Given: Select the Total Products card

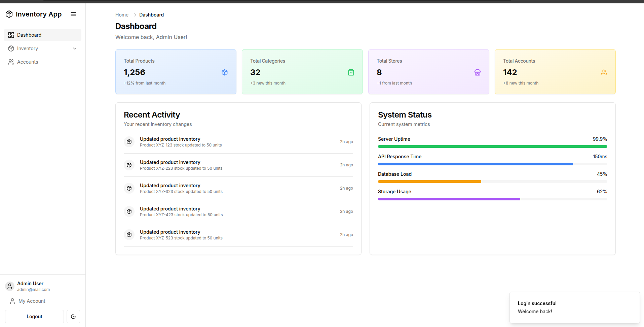Looking at the screenshot, I should [176, 72].
